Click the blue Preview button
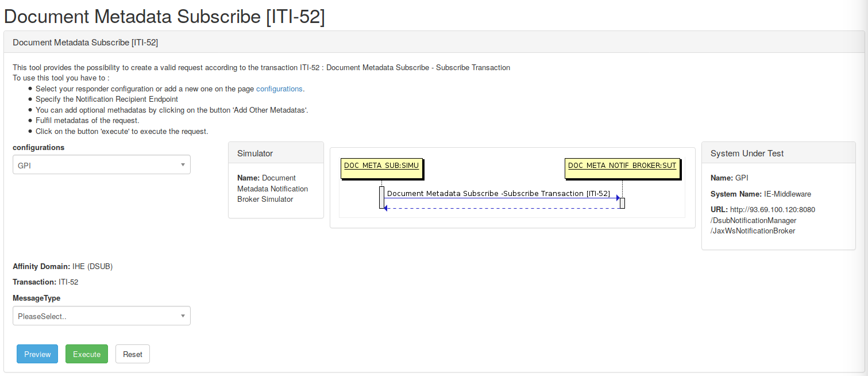Image resolution: width=868 pixels, height=376 pixels. [x=37, y=354]
